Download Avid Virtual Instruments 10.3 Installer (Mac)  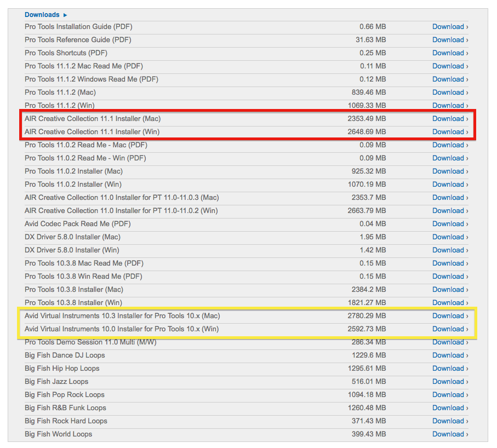(450, 316)
